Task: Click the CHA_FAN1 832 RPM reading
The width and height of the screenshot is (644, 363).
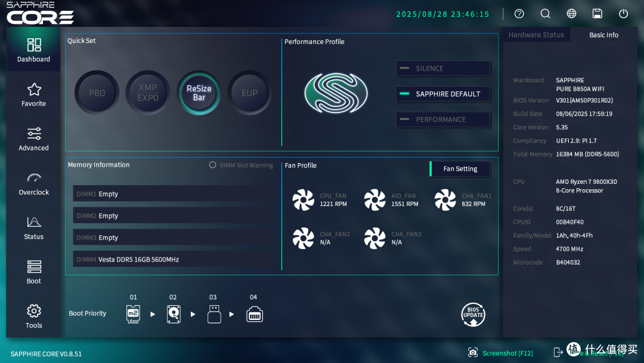Action: point(473,204)
